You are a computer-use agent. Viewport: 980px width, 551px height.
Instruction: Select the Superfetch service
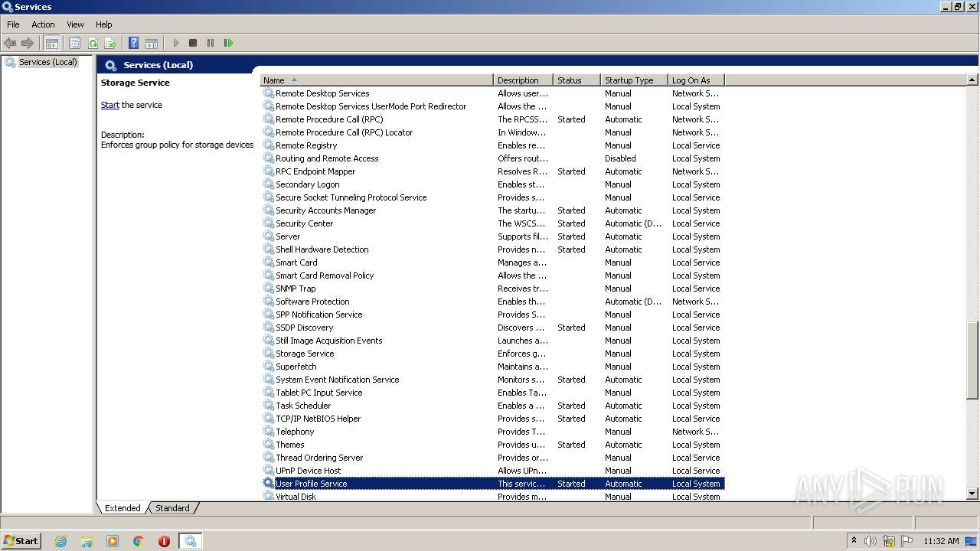click(492, 367)
